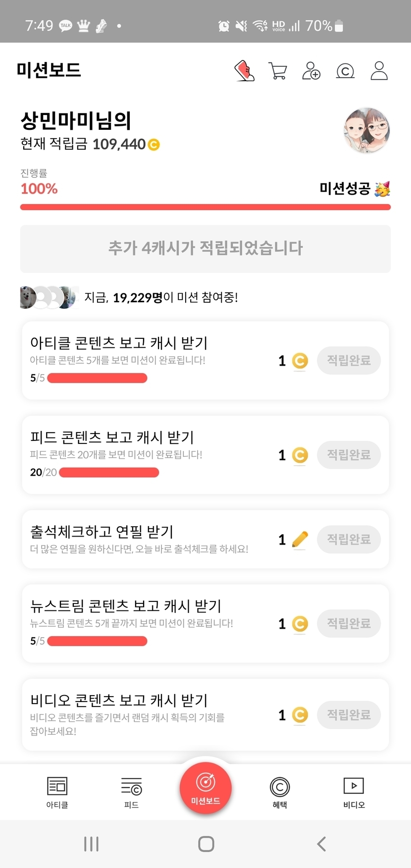The image size is (411, 868).
Task: Tap the coin icon on 비디오 mission
Action: (x=300, y=715)
